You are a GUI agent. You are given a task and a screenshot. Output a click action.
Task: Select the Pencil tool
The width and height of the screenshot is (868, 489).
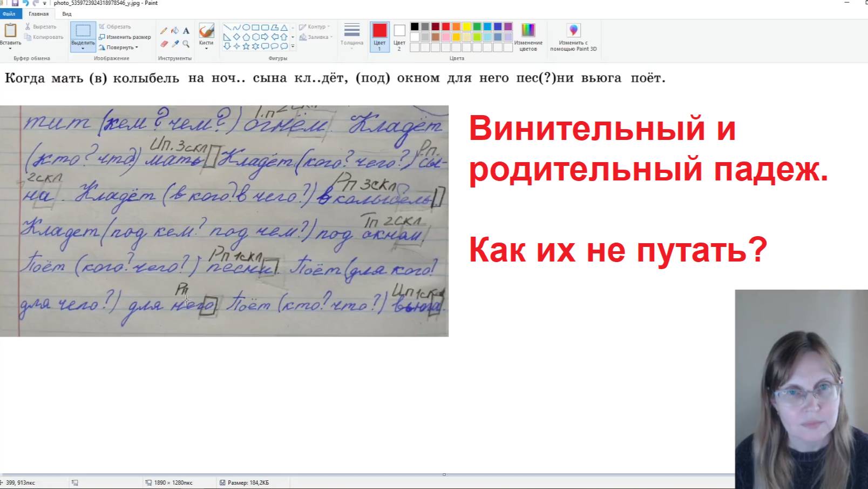tap(164, 30)
